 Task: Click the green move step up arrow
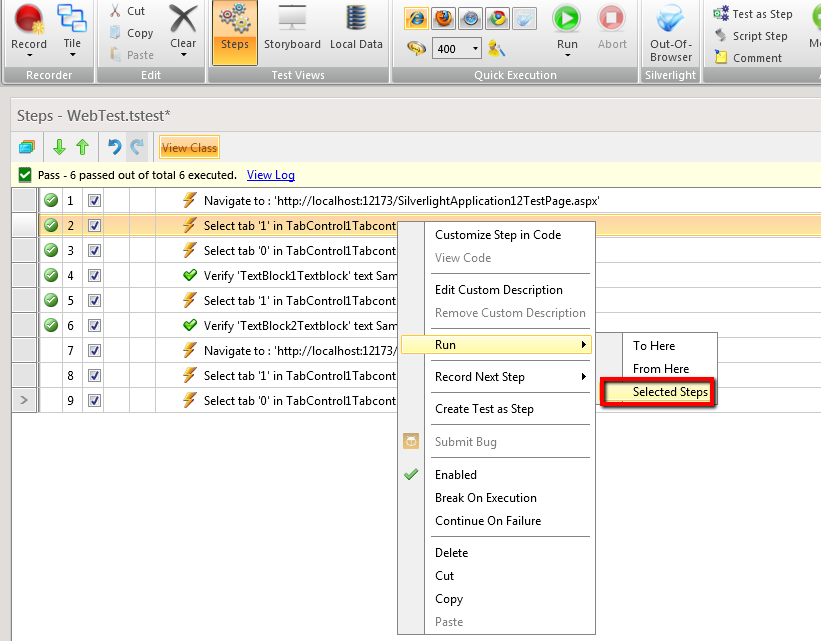(x=82, y=147)
